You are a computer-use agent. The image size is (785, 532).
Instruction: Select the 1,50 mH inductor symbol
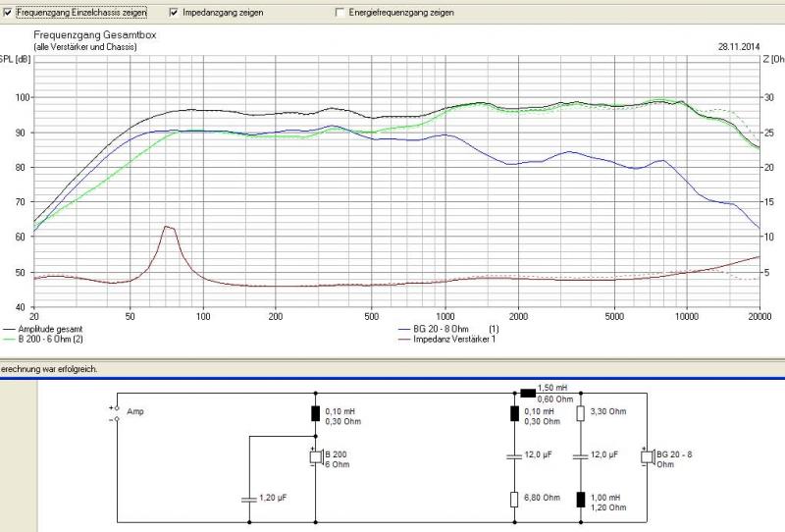pos(528,393)
